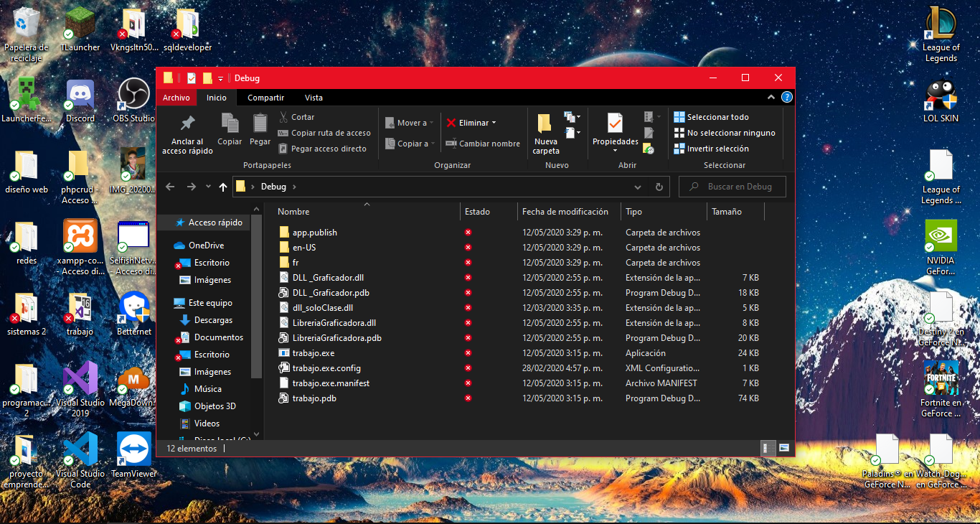Select the Copiar icon in the ribbon

(230, 130)
